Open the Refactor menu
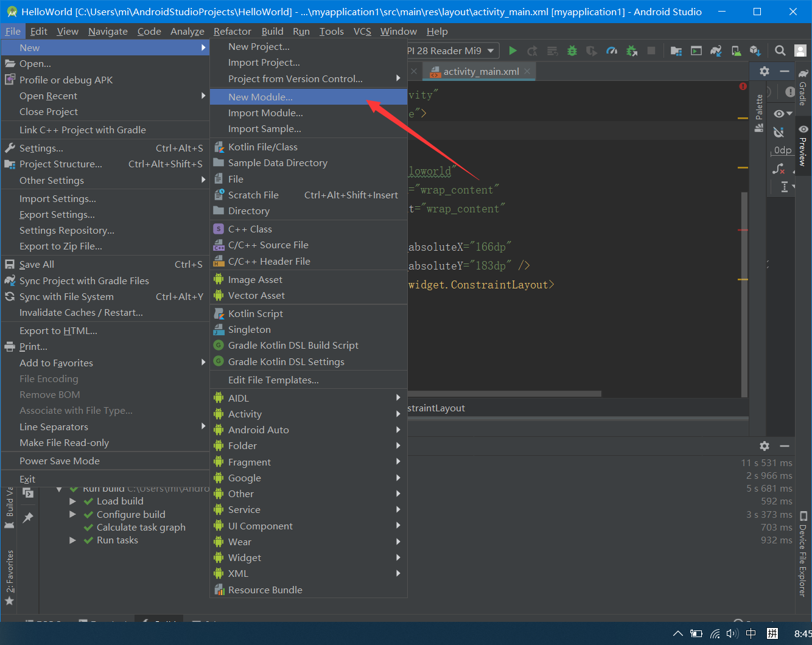The image size is (812, 645). 233,31
